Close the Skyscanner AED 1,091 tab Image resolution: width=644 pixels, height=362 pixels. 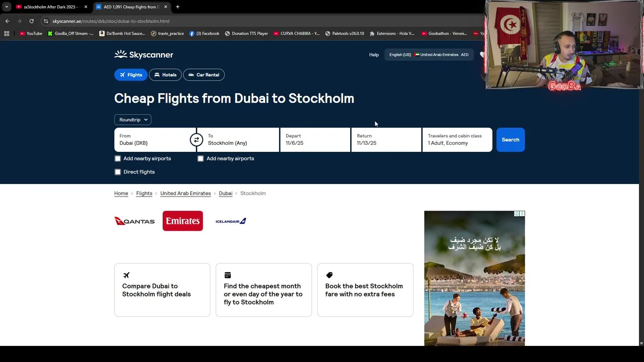[166, 7]
